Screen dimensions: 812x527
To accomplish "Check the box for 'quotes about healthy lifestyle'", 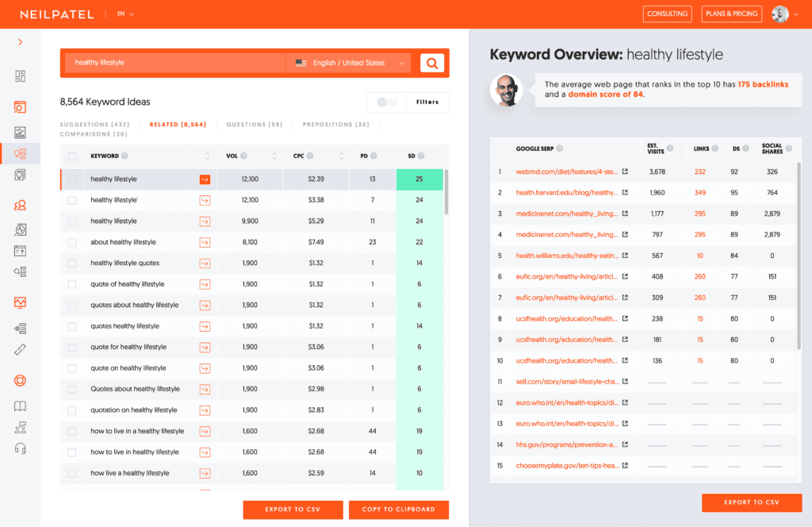I will click(72, 306).
